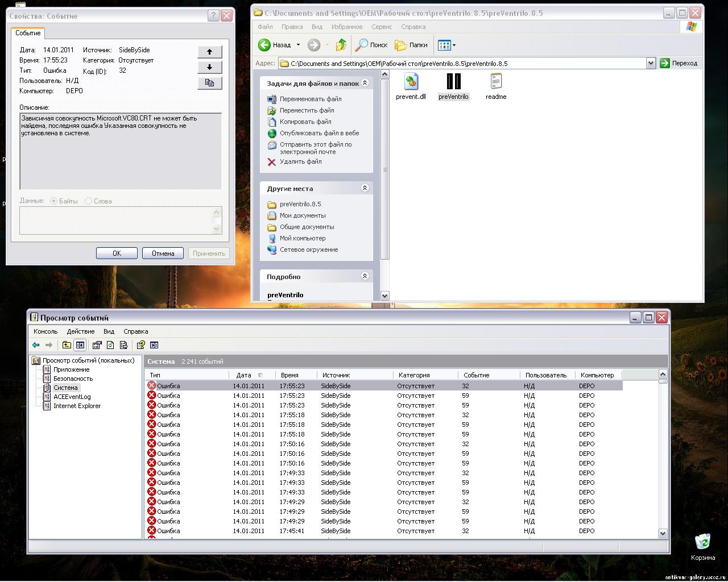Open the Вид menu in Event Viewer
The image size is (728, 582).
click(x=109, y=331)
